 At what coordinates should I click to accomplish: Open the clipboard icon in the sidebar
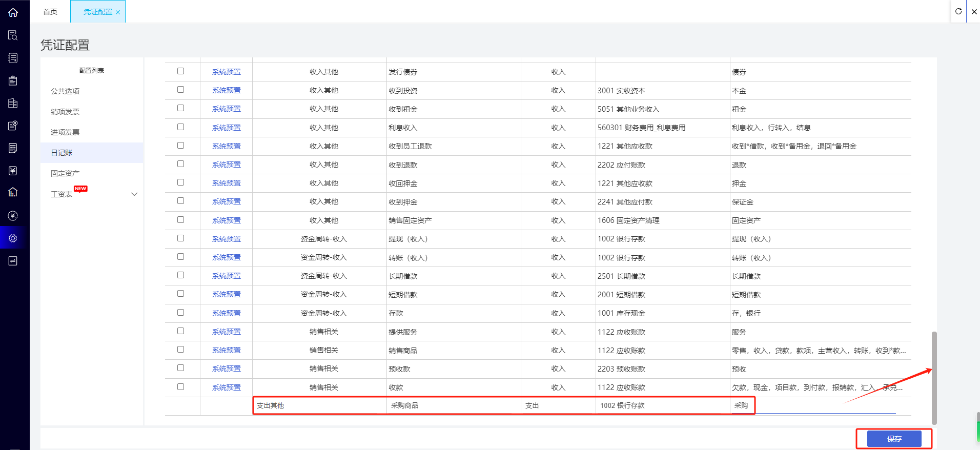[x=13, y=80]
